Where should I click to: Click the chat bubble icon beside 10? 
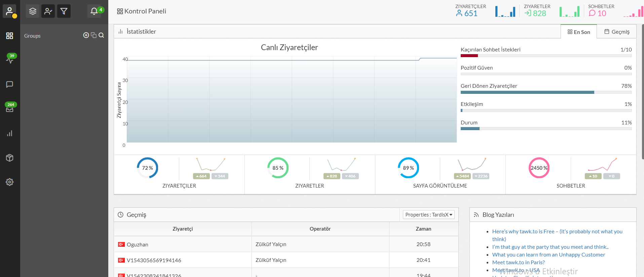tap(592, 13)
